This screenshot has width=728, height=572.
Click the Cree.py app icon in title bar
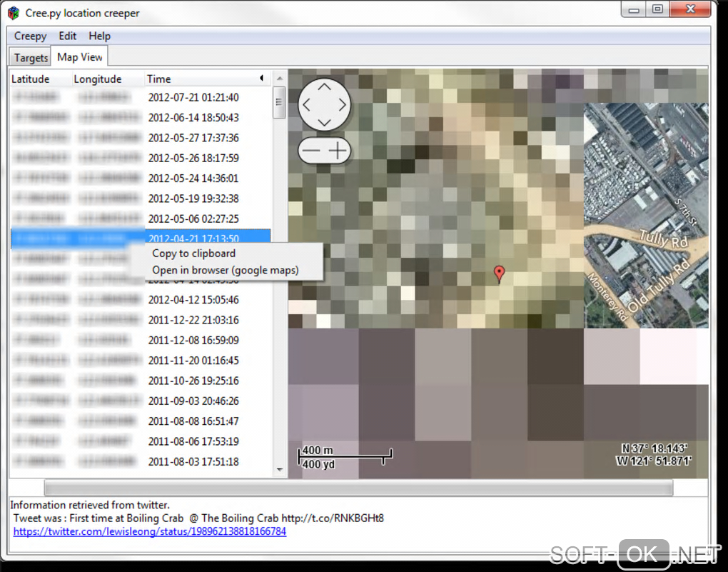14,13
